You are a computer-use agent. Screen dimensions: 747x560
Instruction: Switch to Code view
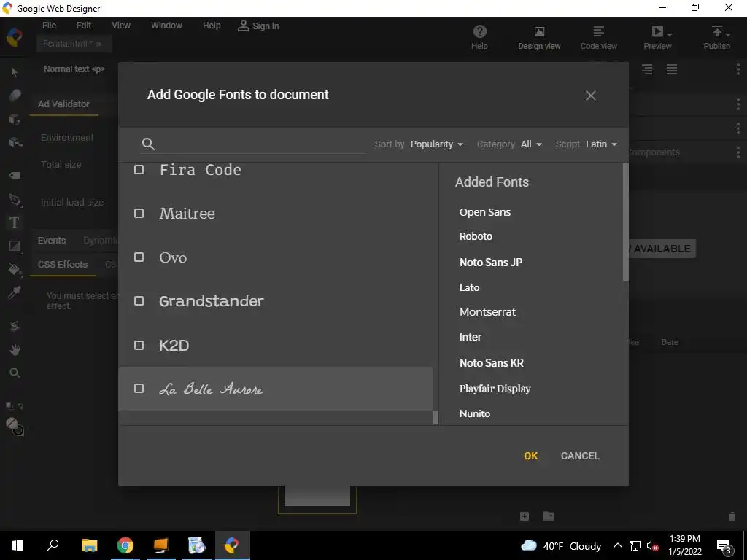(598, 37)
